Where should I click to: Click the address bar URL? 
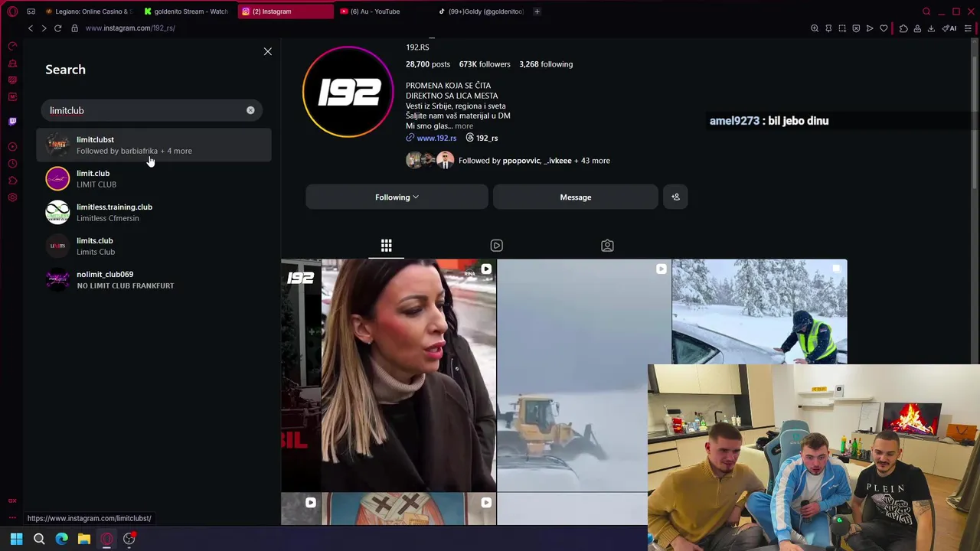[x=130, y=28]
